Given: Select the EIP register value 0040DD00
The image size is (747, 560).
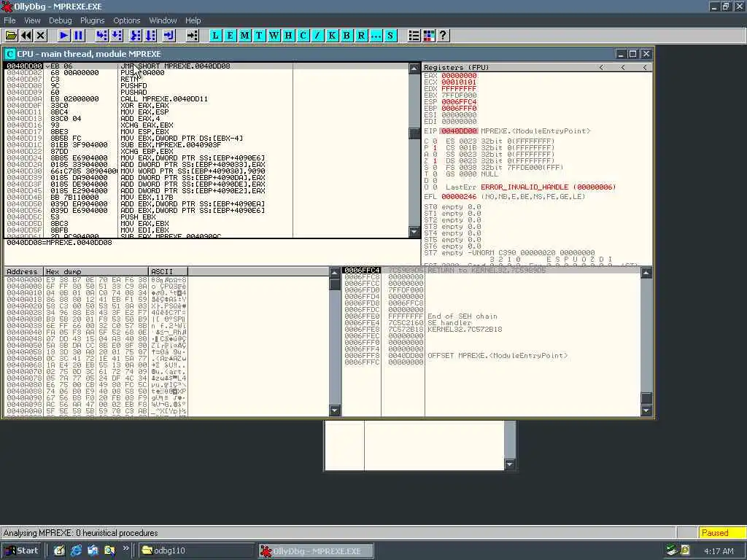Looking at the screenshot, I should point(459,131).
